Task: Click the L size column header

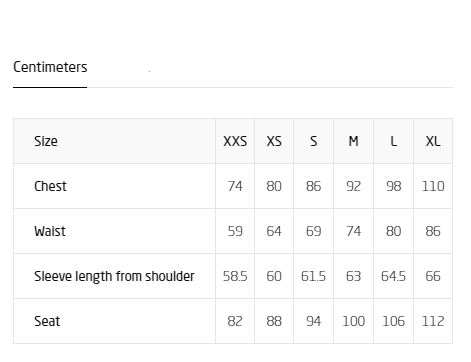Action: (x=394, y=141)
